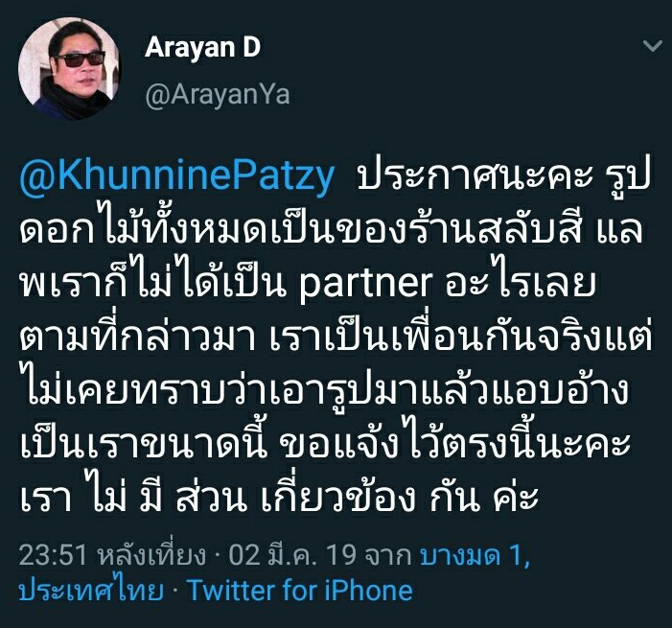Open the Arayan D display name profile
The image size is (672, 628).
tap(202, 48)
